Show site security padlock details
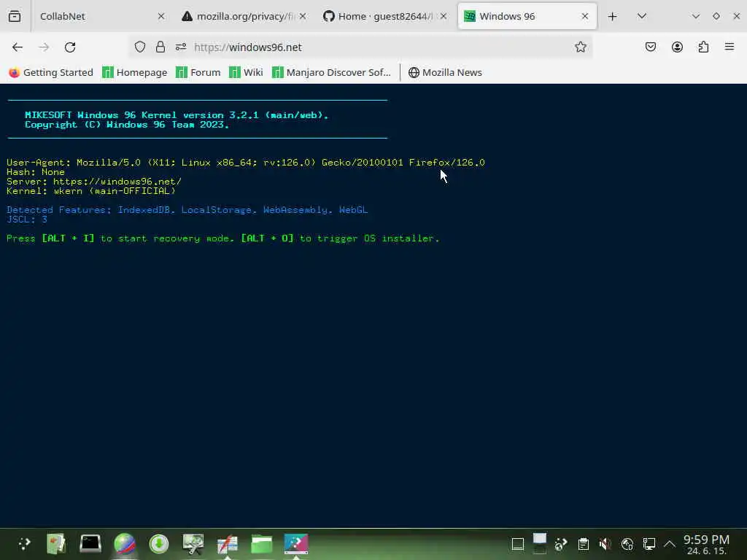Screen dimensions: 747x560 (160, 47)
